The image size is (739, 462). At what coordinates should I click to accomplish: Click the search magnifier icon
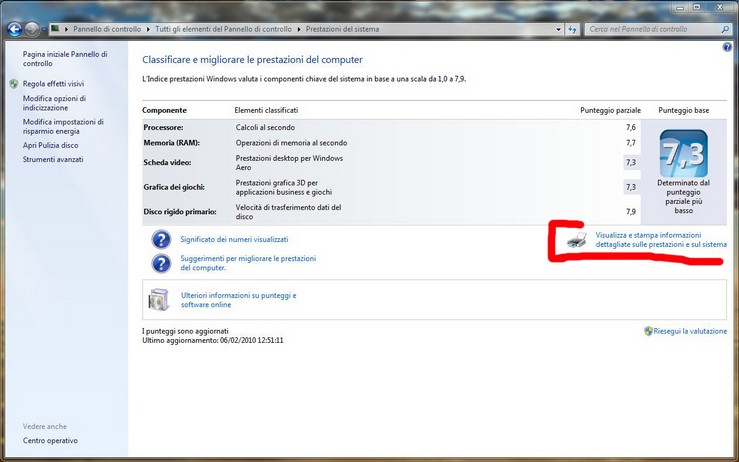pos(725,29)
